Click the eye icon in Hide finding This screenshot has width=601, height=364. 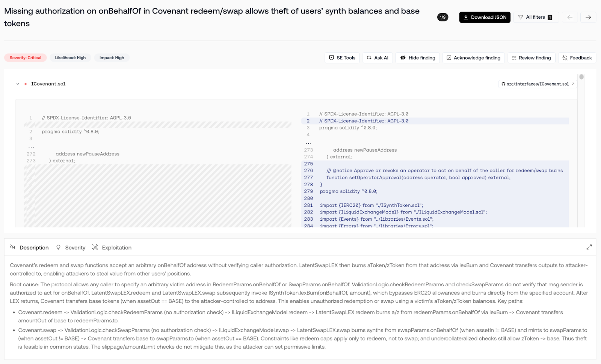point(403,58)
